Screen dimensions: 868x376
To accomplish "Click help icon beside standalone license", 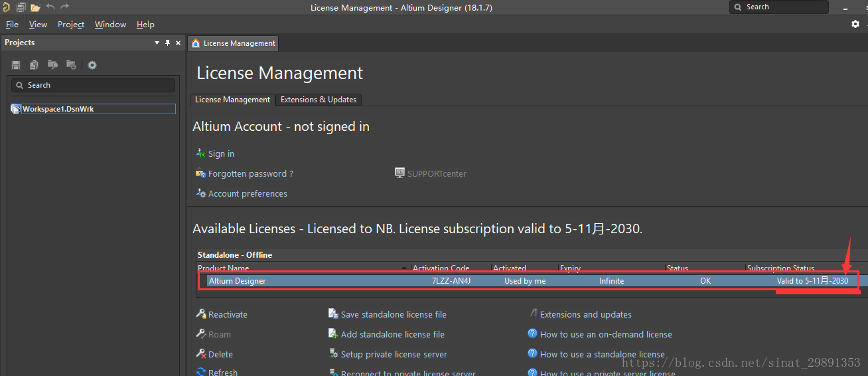I will pos(532,354).
